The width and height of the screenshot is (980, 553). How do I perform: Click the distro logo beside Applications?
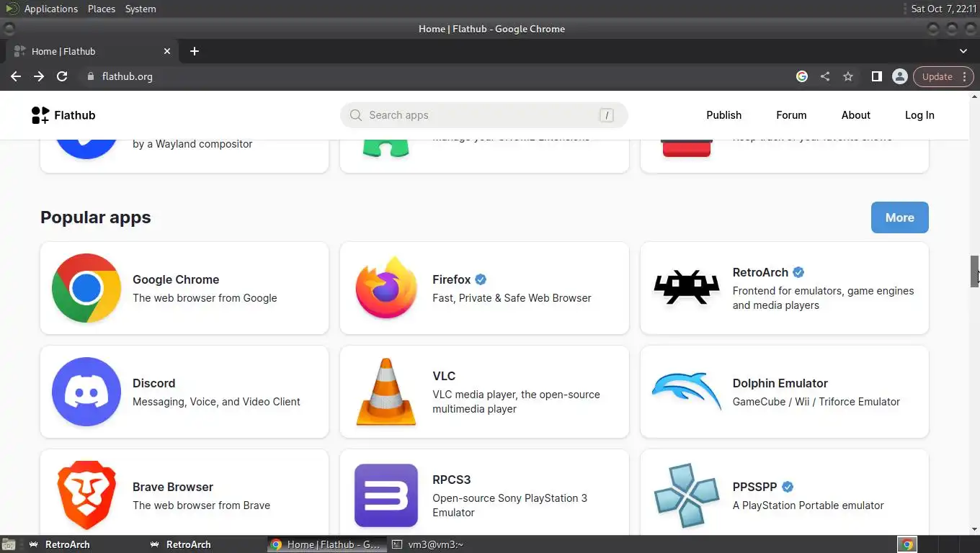[12, 9]
